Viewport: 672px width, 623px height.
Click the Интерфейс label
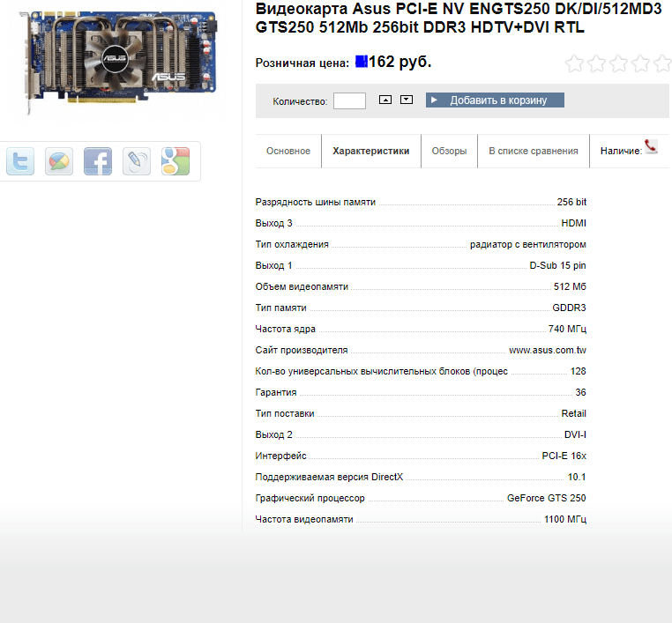280,456
